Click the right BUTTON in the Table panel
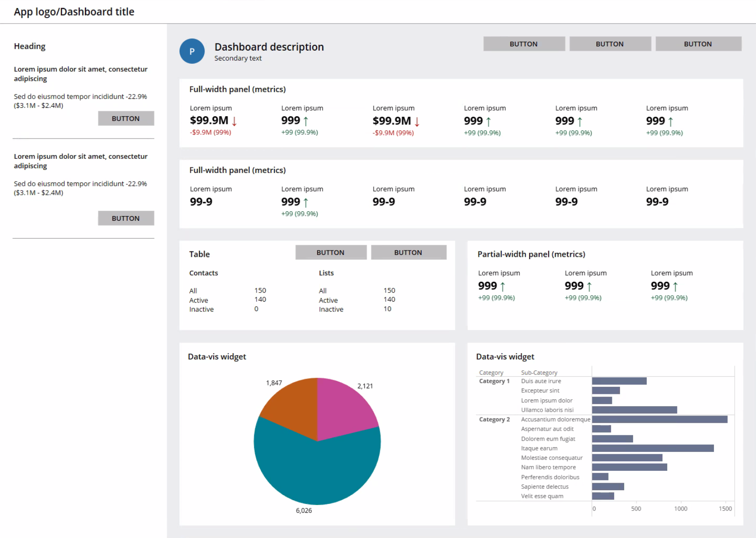The width and height of the screenshot is (756, 538). (408, 252)
